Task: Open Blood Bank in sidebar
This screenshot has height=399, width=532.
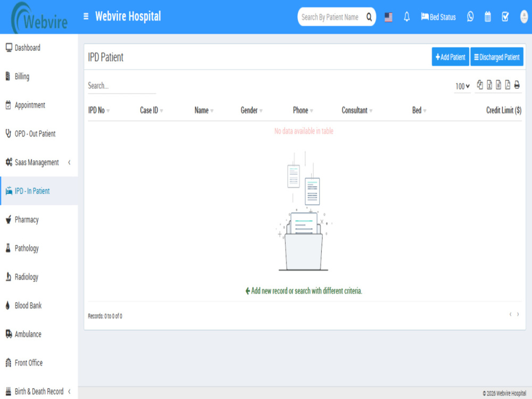Action: pos(39,305)
